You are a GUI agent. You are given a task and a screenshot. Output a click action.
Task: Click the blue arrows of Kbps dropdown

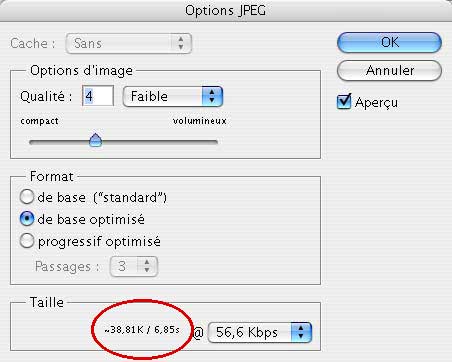point(301,332)
